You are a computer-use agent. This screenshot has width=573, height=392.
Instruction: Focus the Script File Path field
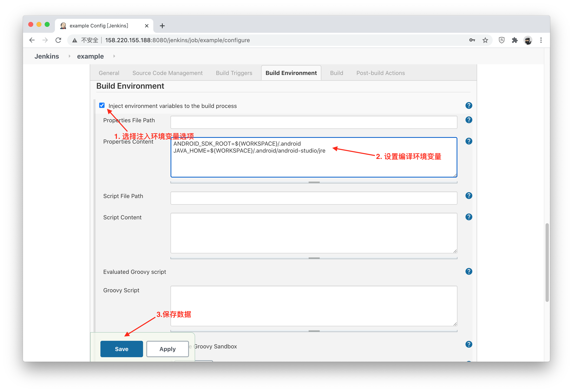click(314, 198)
